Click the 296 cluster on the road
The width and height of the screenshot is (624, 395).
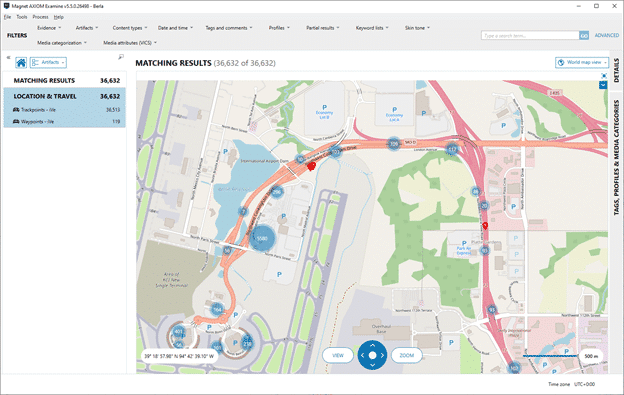(x=277, y=193)
